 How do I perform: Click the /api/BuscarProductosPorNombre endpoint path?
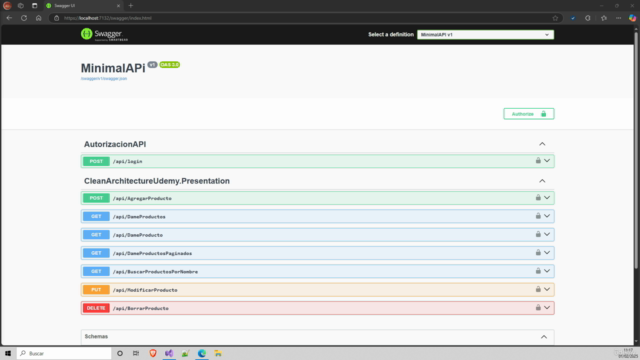click(155, 272)
